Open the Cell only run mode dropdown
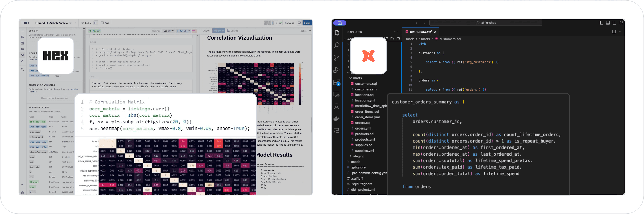The image size is (644, 214). (x=169, y=31)
